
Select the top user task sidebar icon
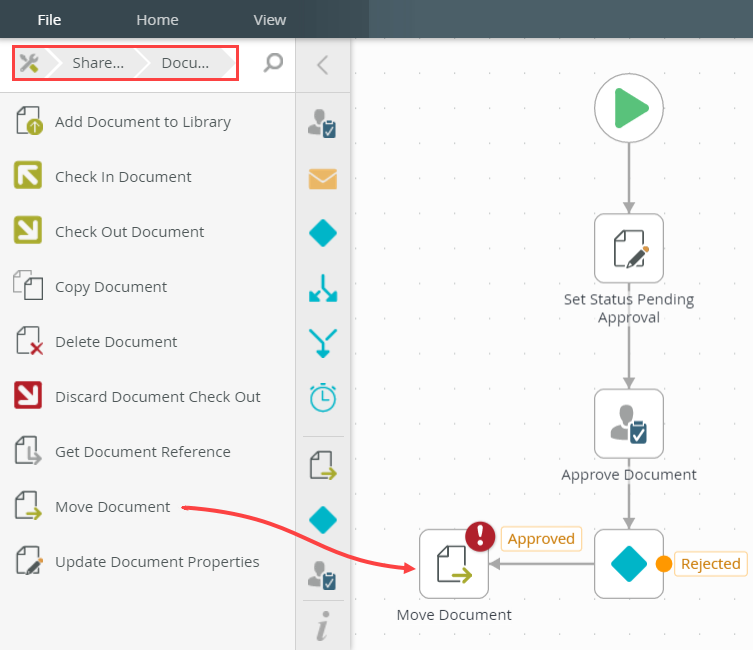pos(322,124)
